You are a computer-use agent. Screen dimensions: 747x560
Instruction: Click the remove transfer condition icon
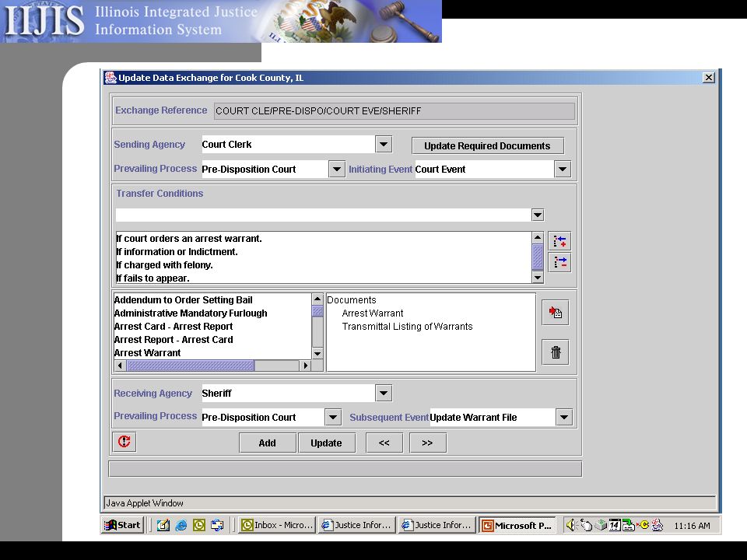pos(559,262)
